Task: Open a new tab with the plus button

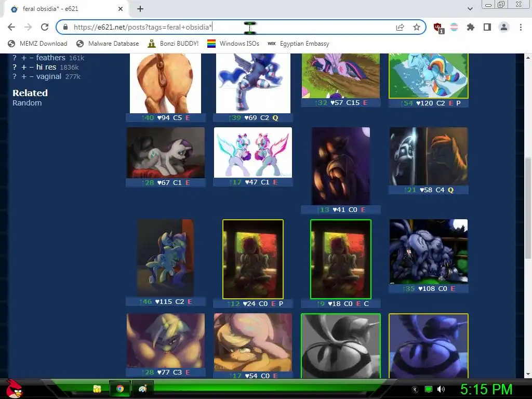Action: [140, 9]
